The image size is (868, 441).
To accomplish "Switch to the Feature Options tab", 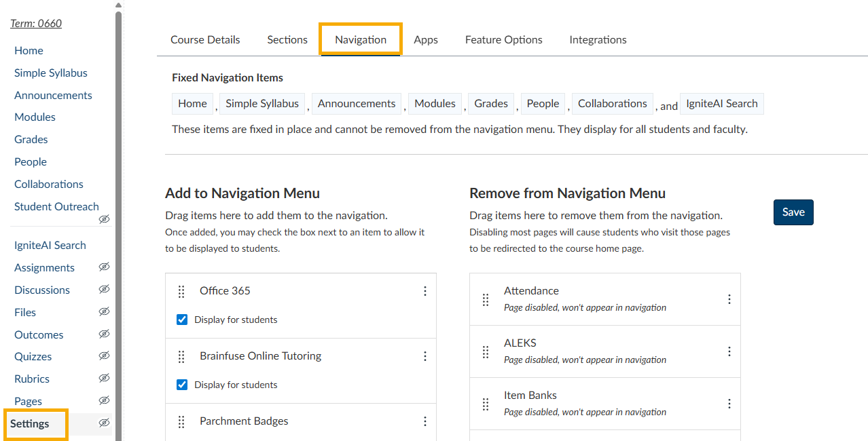I will [503, 39].
